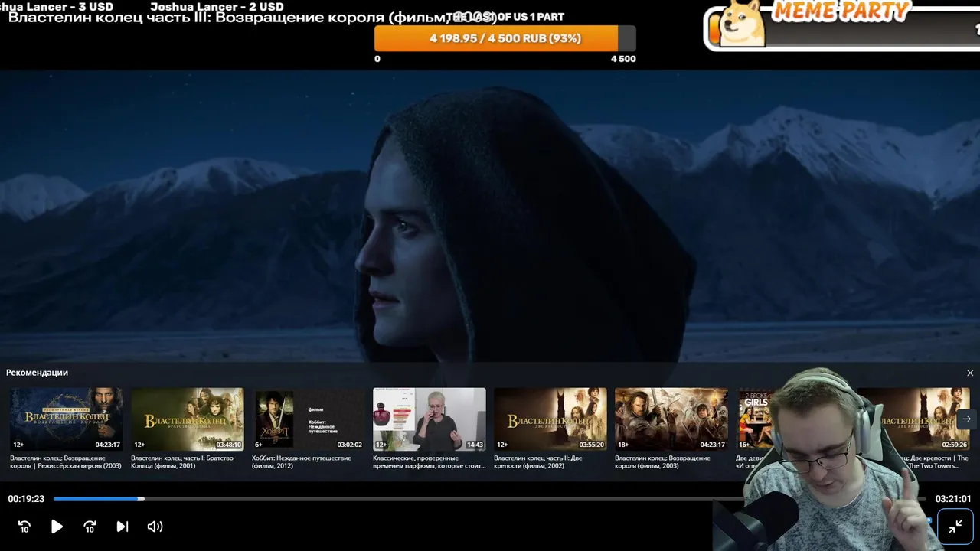
Task: Open Возвращение короля 18+ thumbnail
Action: coord(671,419)
